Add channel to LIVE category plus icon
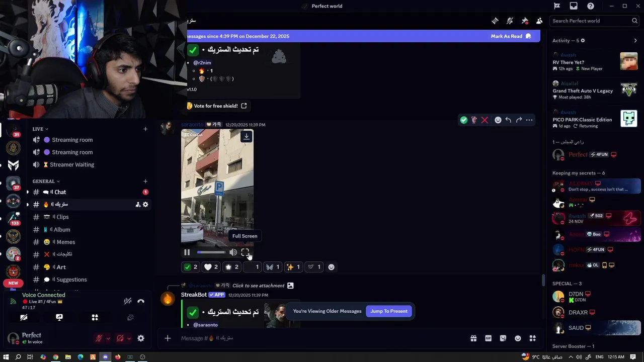 [x=145, y=129]
